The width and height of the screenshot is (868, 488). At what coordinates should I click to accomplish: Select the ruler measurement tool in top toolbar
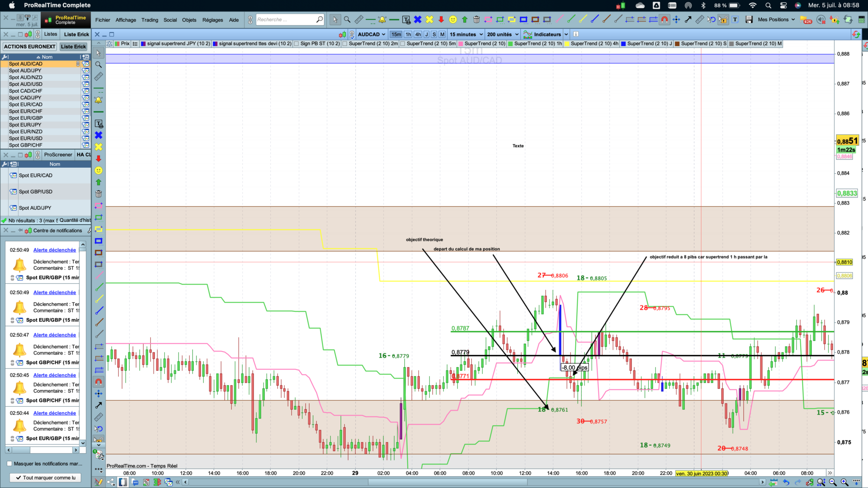[359, 19]
